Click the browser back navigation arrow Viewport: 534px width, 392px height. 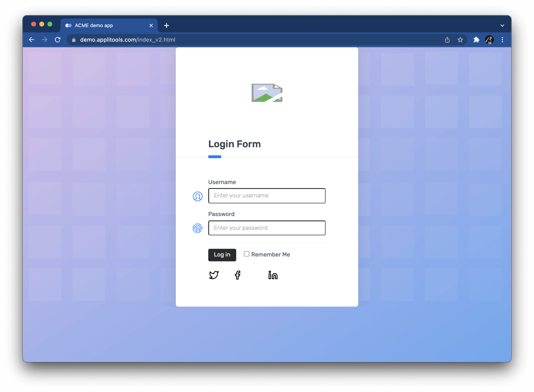tap(32, 40)
